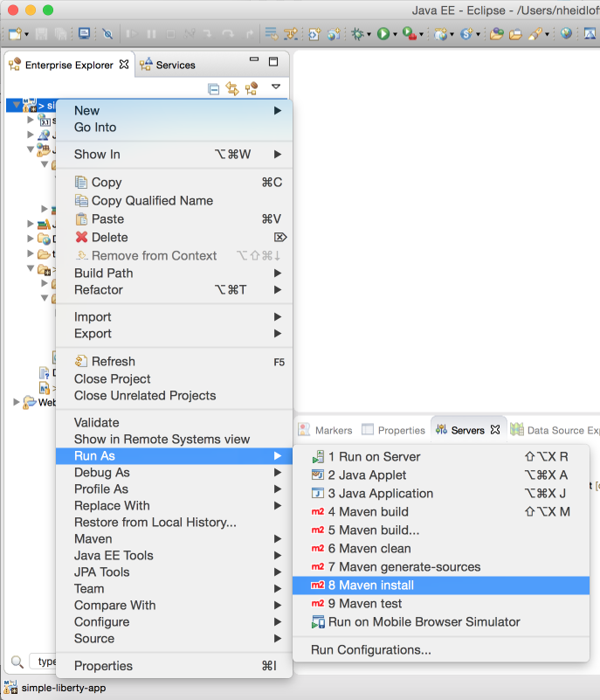Viewport: 600px width, 700px height.
Task: Choose Go Into from context menu
Action: pos(175,128)
